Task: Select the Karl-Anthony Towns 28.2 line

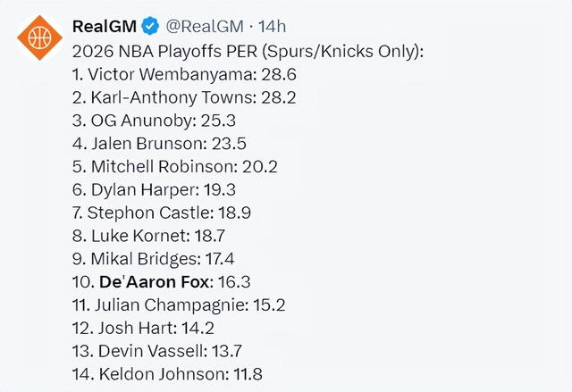Action: point(184,97)
